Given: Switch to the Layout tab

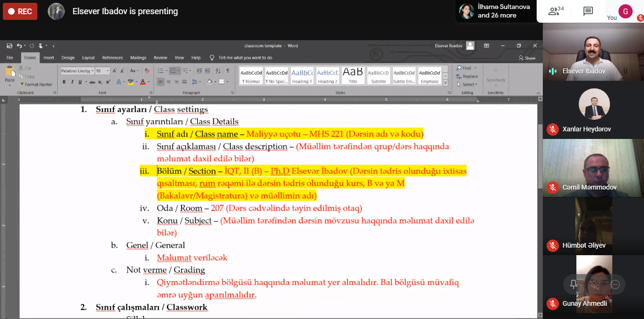Looking at the screenshot, I should point(88,58).
